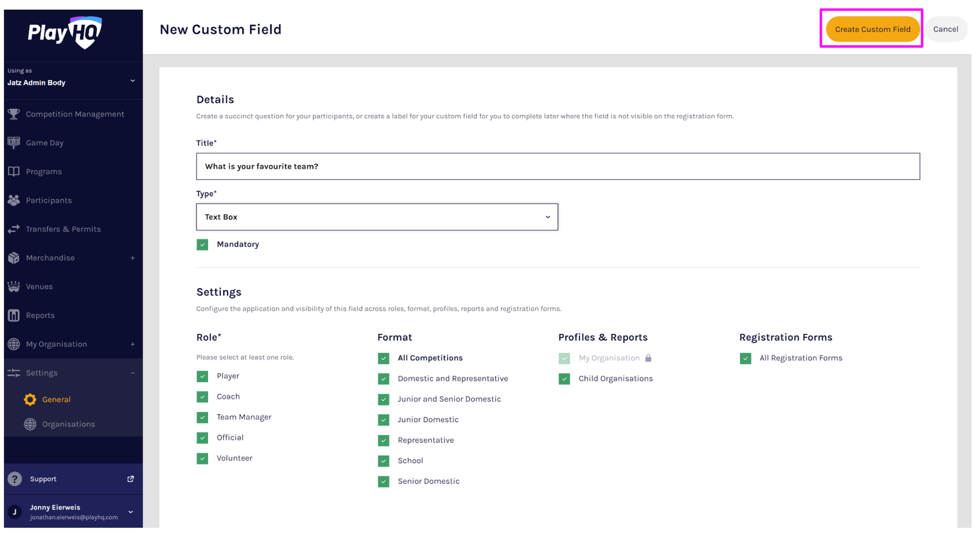
Task: Toggle the Child Organisations checkbox
Action: point(565,379)
